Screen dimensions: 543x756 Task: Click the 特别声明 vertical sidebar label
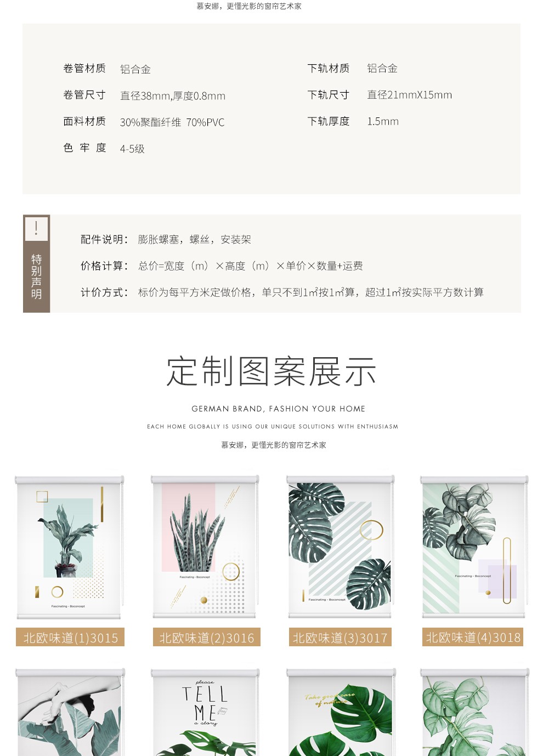point(37,277)
